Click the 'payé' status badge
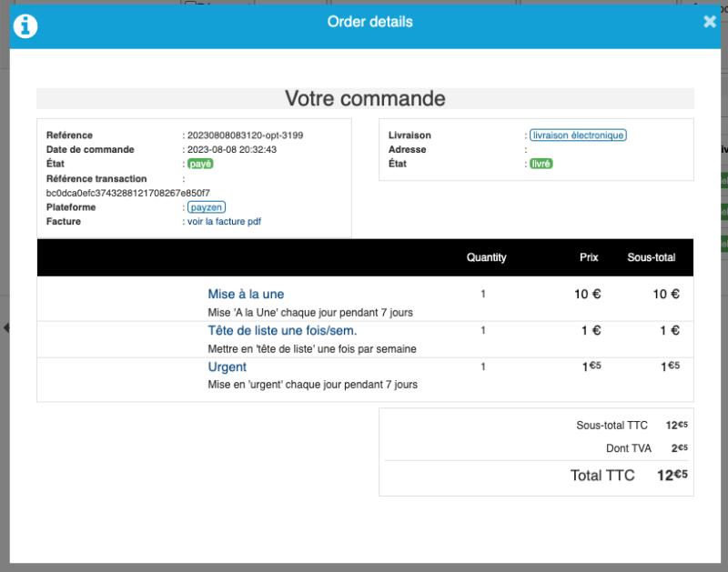728x572 pixels. click(x=198, y=164)
